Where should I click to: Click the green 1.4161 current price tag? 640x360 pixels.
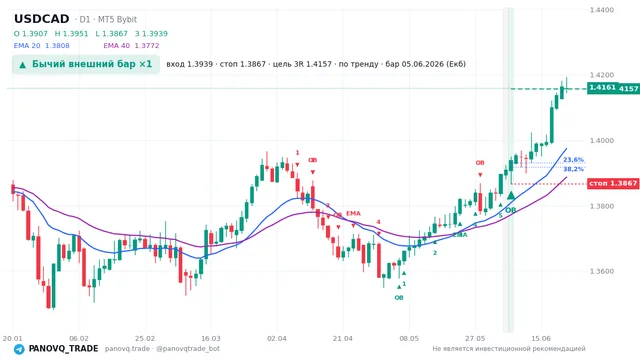[x=602, y=88]
